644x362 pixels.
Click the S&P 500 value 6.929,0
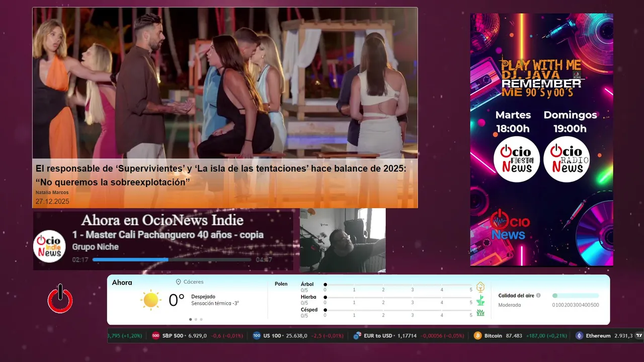pyautogui.click(x=197, y=336)
